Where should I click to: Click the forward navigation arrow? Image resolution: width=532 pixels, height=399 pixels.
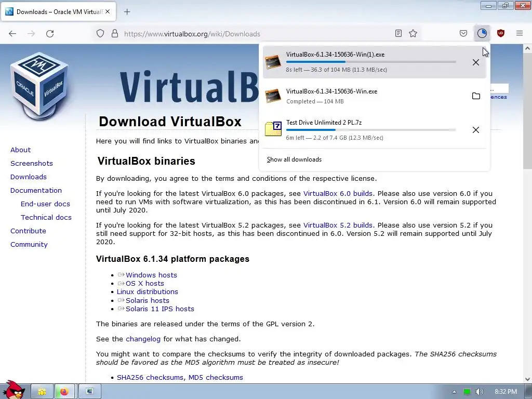31,34
